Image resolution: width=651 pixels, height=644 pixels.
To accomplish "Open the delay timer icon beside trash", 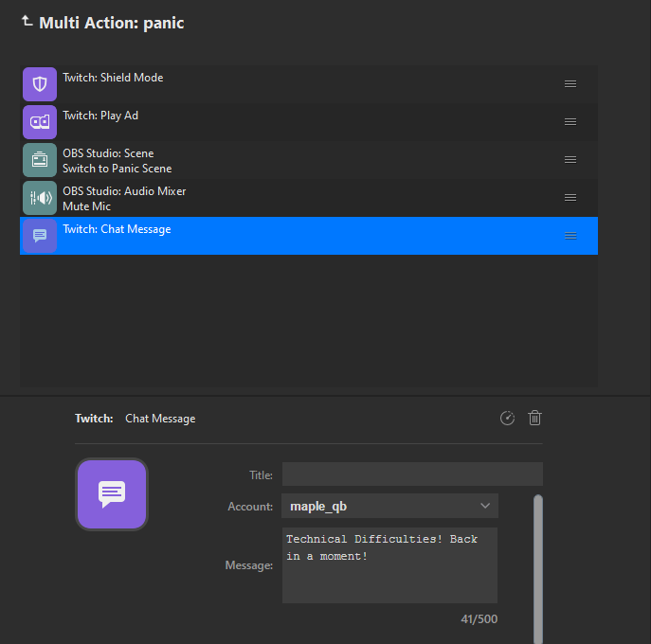I will click(507, 419).
